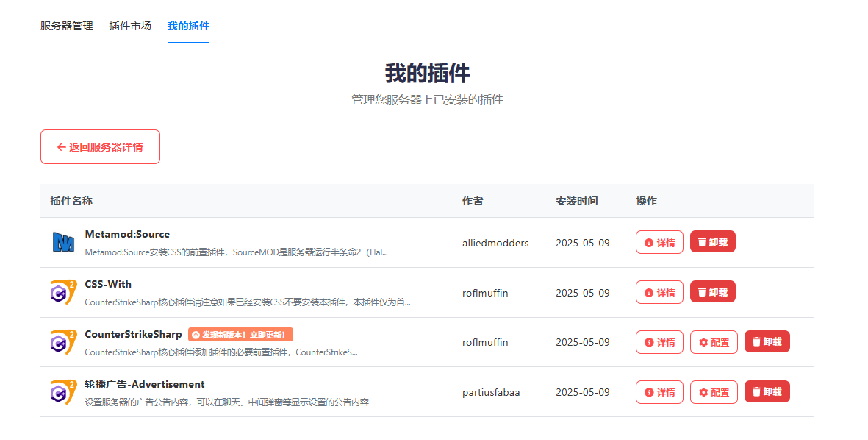Viewport: 868px width, 440px height.
Task: Click CSS-With description text
Action: click(x=248, y=302)
